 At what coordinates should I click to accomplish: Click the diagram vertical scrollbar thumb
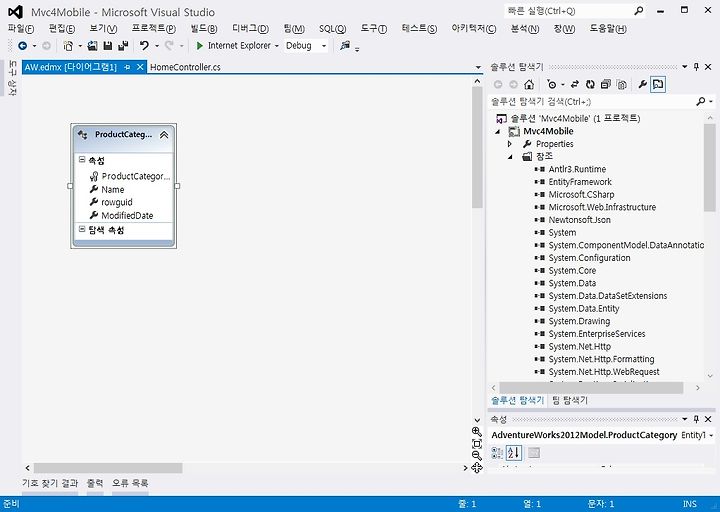tap(477, 147)
